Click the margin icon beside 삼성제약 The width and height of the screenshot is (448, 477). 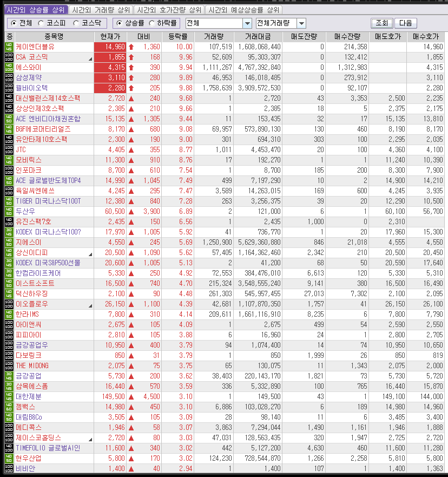coord(9,78)
